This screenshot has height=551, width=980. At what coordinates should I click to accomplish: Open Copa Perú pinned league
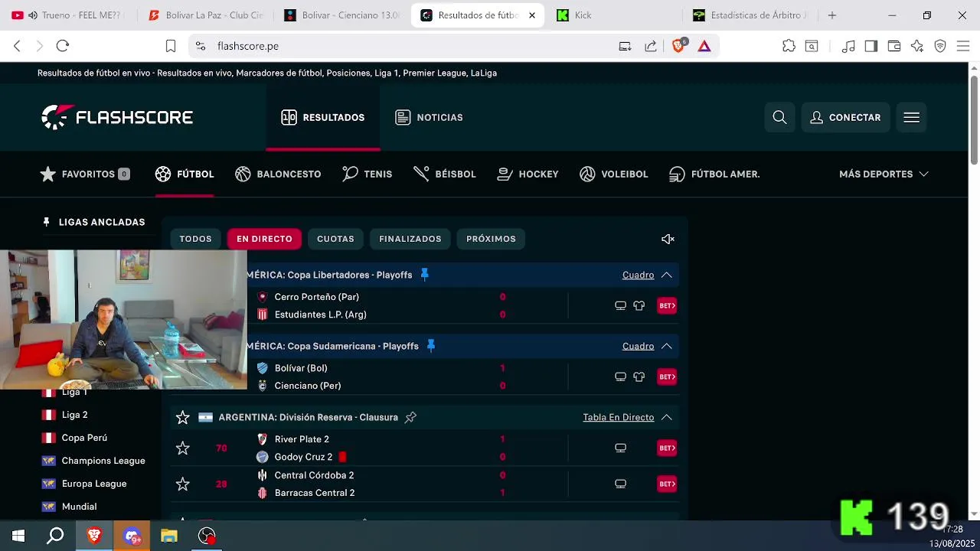pyautogui.click(x=84, y=438)
